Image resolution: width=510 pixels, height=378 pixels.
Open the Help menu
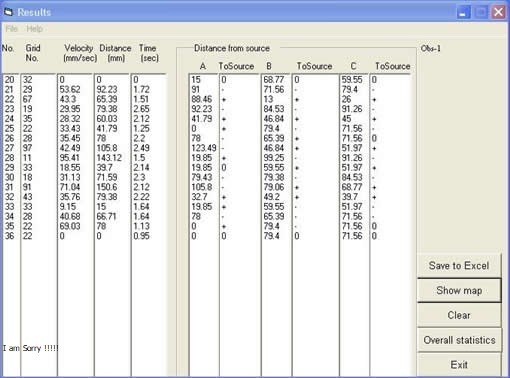pyautogui.click(x=34, y=29)
